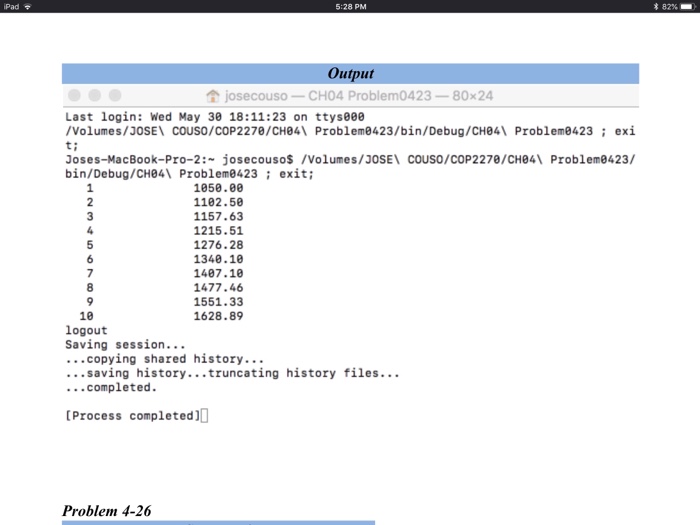This screenshot has height=525, width=700.
Task: Click the value 1340.10
Action: [x=218, y=259]
